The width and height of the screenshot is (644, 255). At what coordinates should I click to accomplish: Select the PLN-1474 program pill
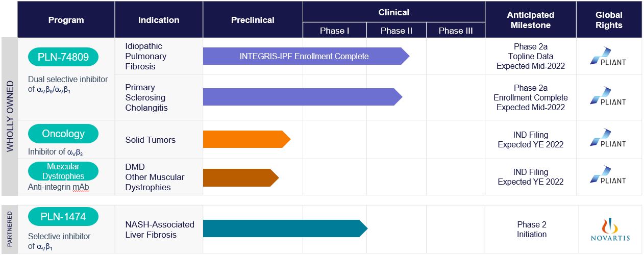(x=63, y=217)
